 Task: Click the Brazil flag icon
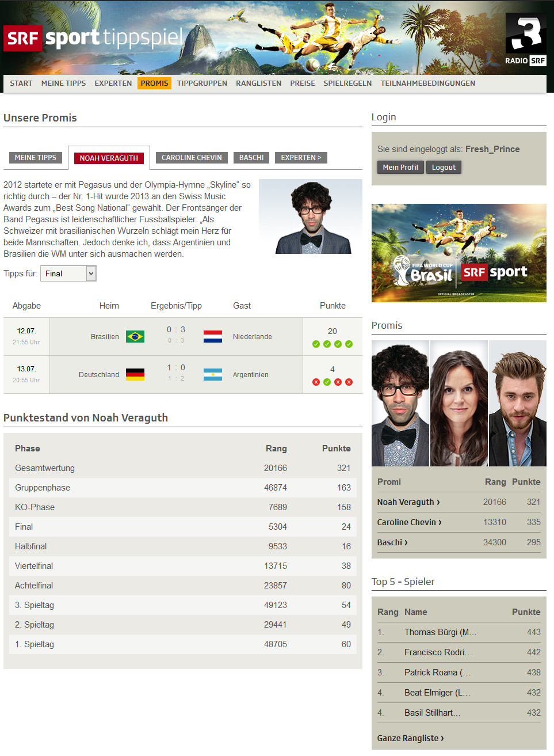pyautogui.click(x=135, y=336)
